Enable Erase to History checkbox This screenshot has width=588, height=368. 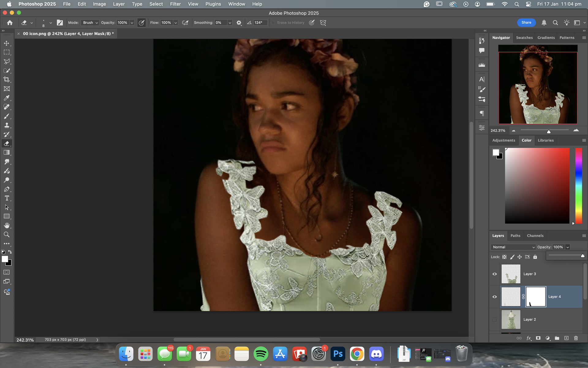point(273,23)
